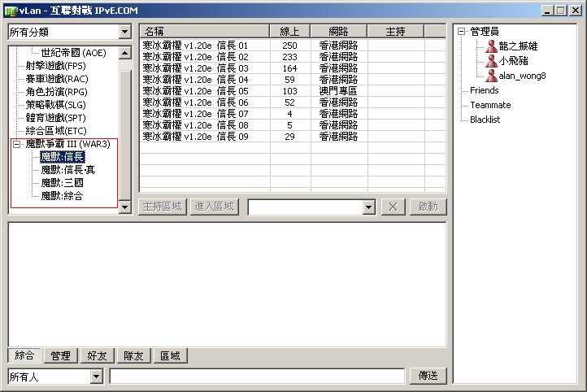The image size is (587, 392).
Task: Click the user icon beside 小飛豬
Action: 491,61
